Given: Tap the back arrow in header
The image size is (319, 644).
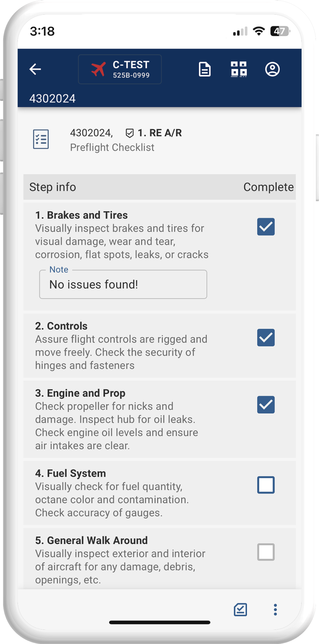Looking at the screenshot, I should tap(35, 69).
